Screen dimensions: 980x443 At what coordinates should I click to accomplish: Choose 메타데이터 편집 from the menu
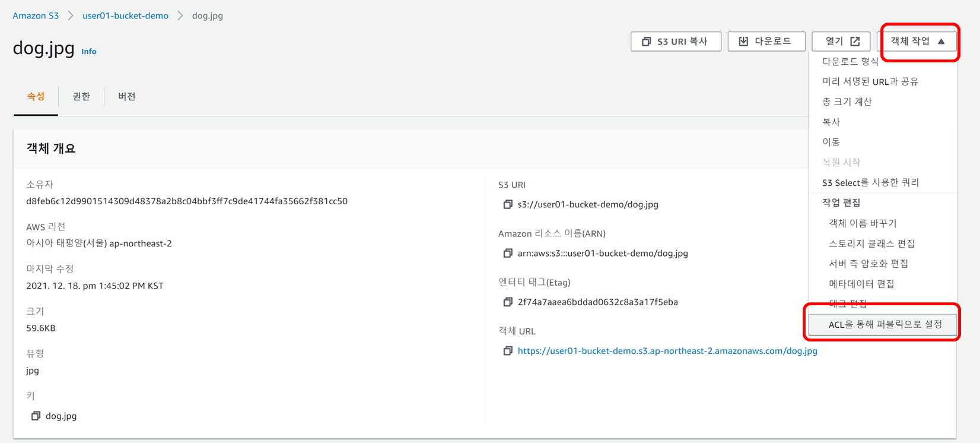(x=861, y=284)
